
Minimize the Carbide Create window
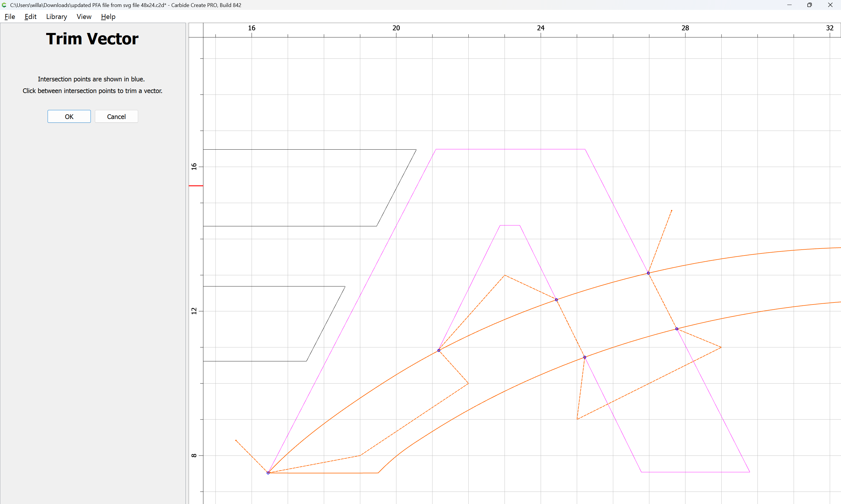[x=789, y=5]
